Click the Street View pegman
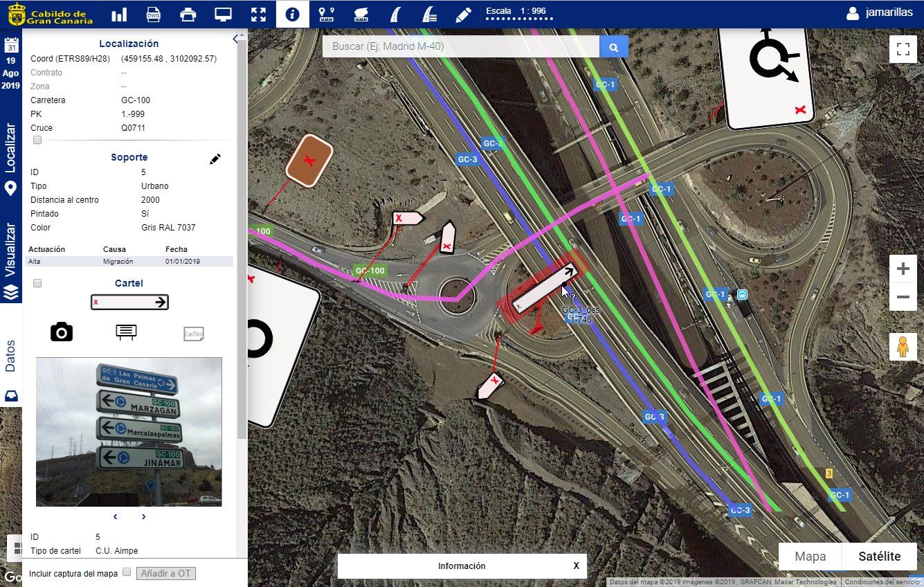This screenshot has width=924, height=587. click(x=903, y=347)
